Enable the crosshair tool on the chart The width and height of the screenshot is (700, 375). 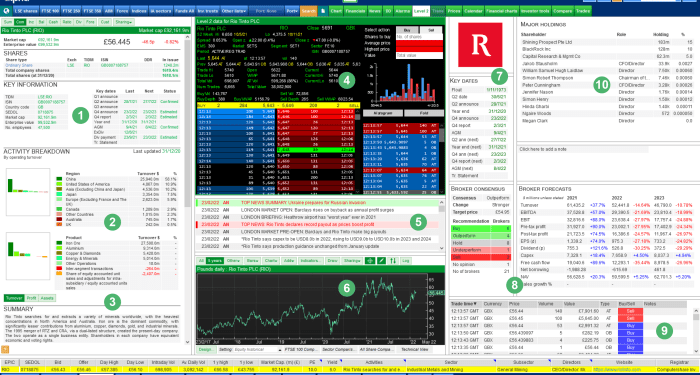(x=370, y=260)
